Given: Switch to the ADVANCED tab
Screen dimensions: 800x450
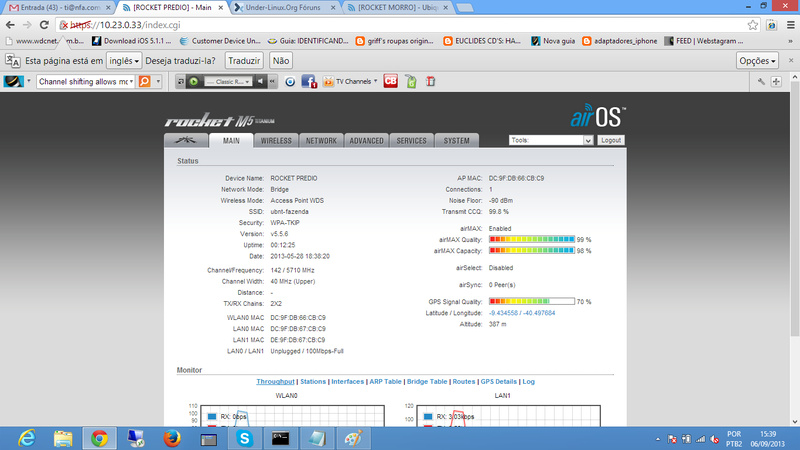Looking at the screenshot, I should (x=366, y=141).
